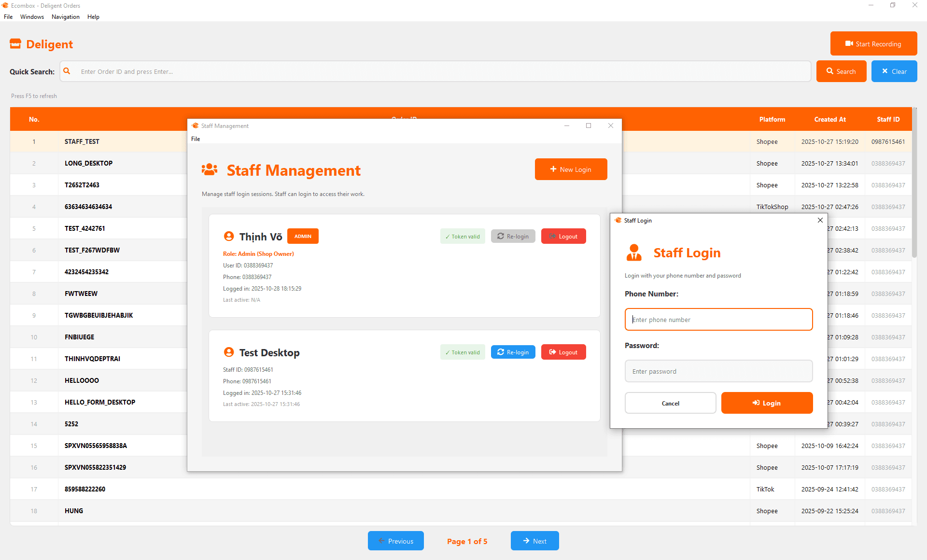Click the Staff Management group icon

tap(210, 169)
